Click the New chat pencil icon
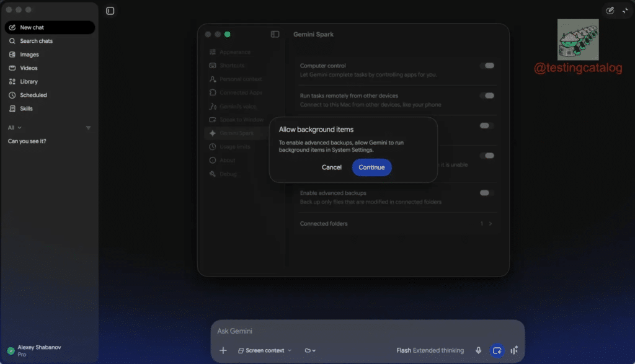635x364 pixels. point(12,27)
